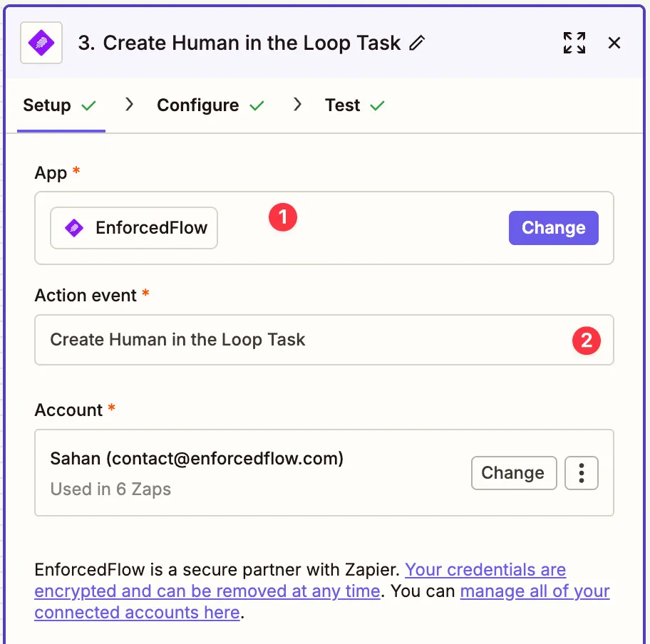
Task: Select the Setup tab
Action: pyautogui.click(x=47, y=105)
